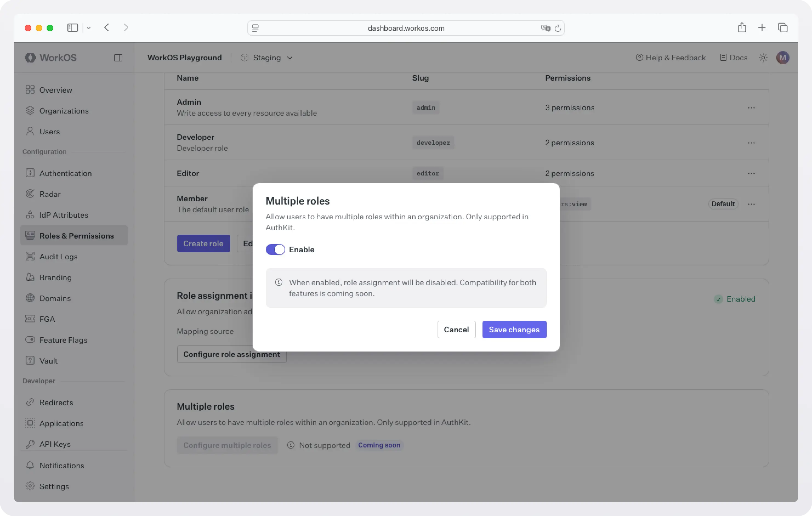
Task: Open the Docs link
Action: pos(734,58)
